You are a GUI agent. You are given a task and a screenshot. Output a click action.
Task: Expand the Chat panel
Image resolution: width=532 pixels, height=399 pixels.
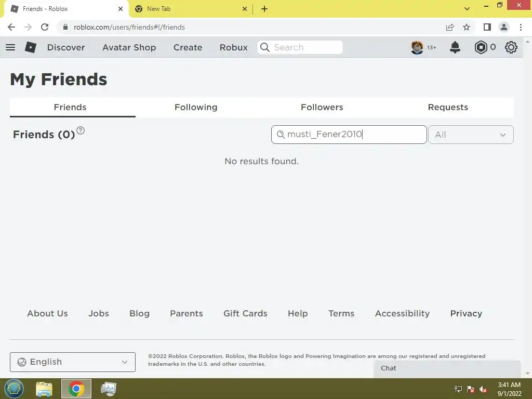point(447,368)
